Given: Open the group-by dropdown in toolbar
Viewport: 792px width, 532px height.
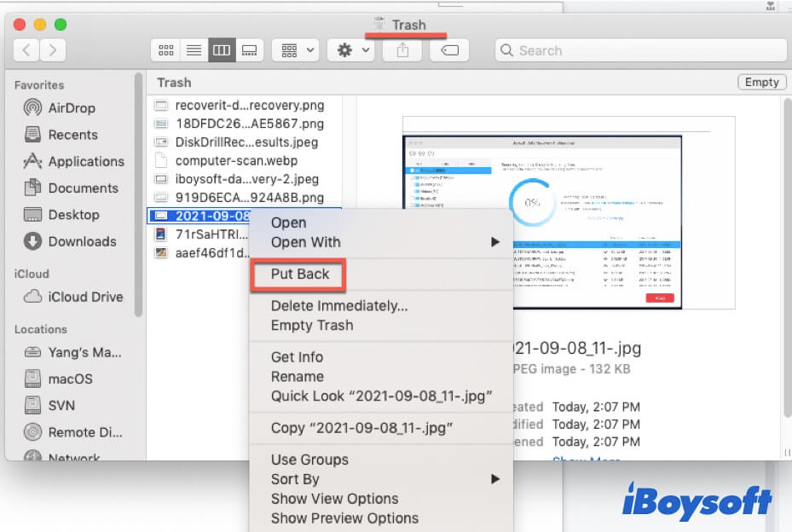Looking at the screenshot, I should tap(296, 50).
